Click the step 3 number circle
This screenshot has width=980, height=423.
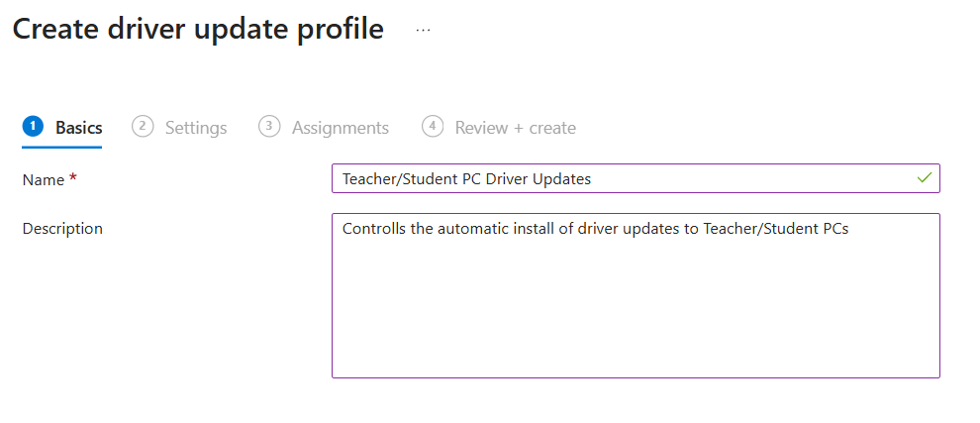coord(269,127)
